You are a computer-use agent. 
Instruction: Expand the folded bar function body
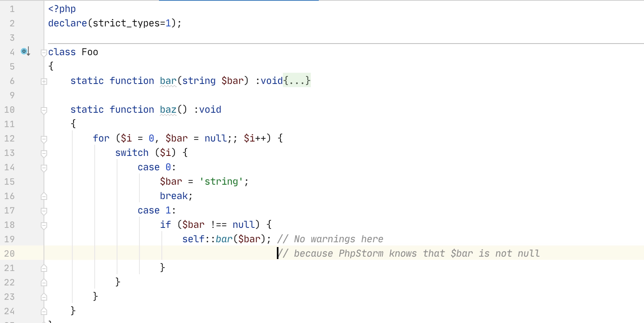pyautogui.click(x=44, y=81)
